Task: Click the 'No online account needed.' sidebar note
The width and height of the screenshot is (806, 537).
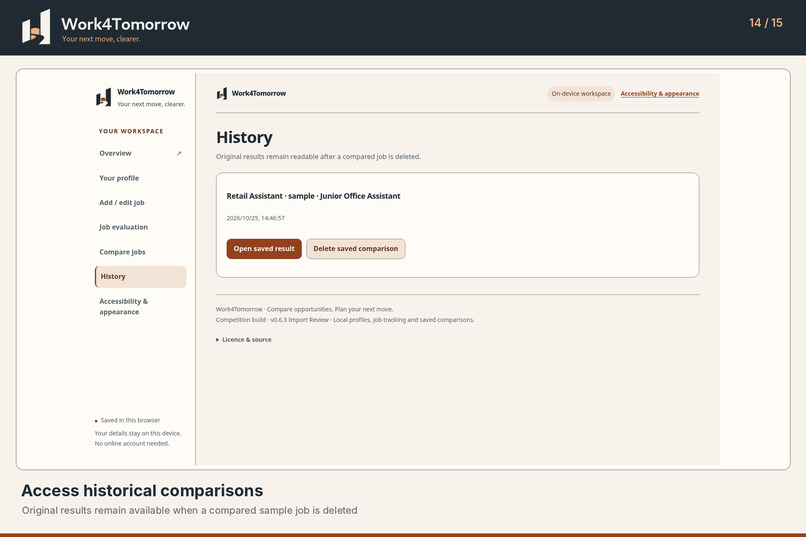Action: coord(132,443)
